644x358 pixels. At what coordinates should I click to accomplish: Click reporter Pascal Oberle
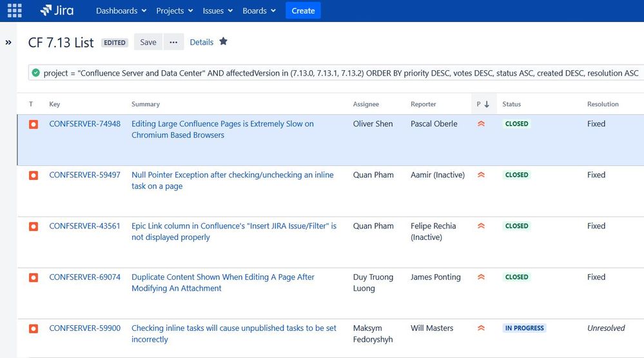pos(434,124)
